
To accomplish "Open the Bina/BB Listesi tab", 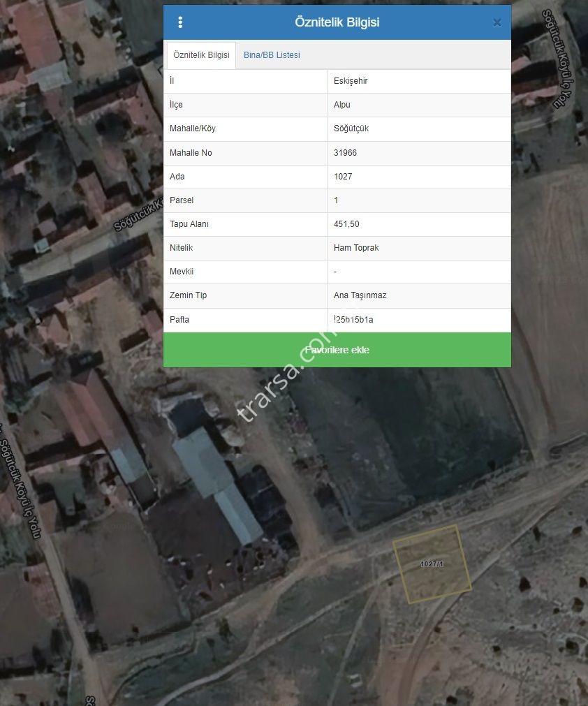I will point(272,55).
